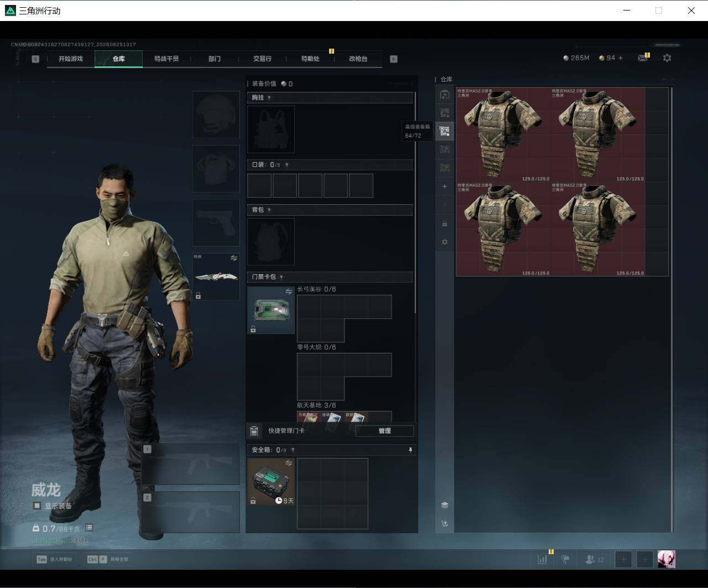Select the body armor equipment slot
This screenshot has width=708, height=588.
point(216,169)
